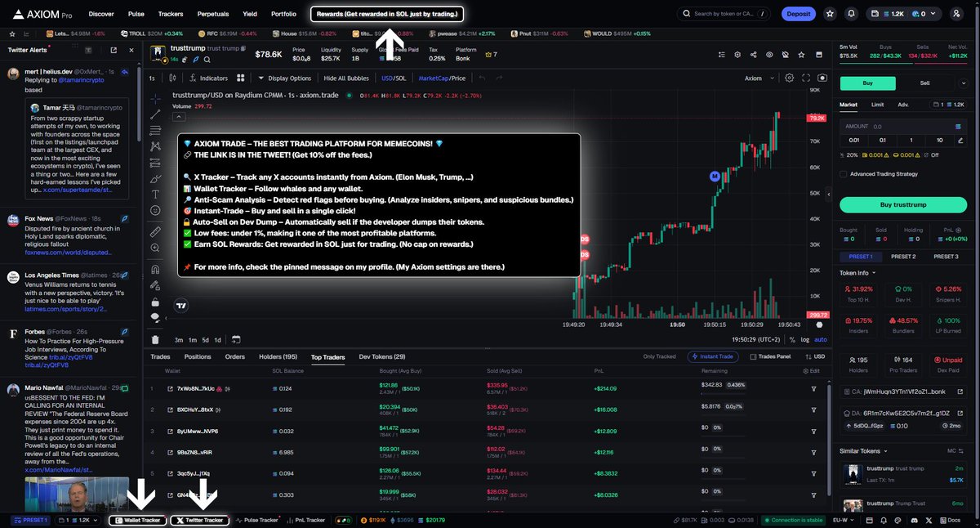Select the Limit order tab
Viewport: 980px width, 528px height.
(877, 105)
